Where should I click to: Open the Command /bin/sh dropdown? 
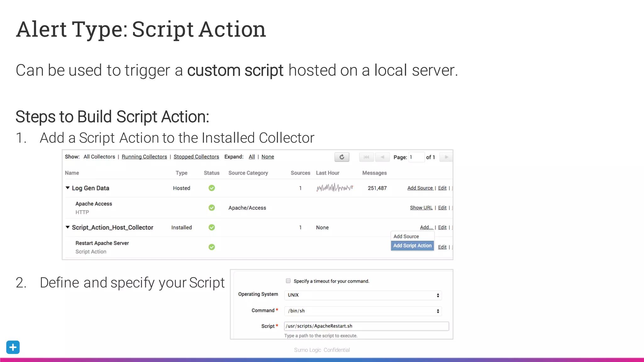(363, 311)
